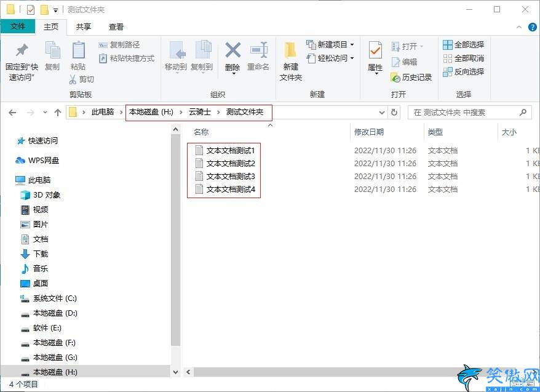The image size is (540, 392).
Task: Select file 文本文档测试3
Action: click(224, 177)
